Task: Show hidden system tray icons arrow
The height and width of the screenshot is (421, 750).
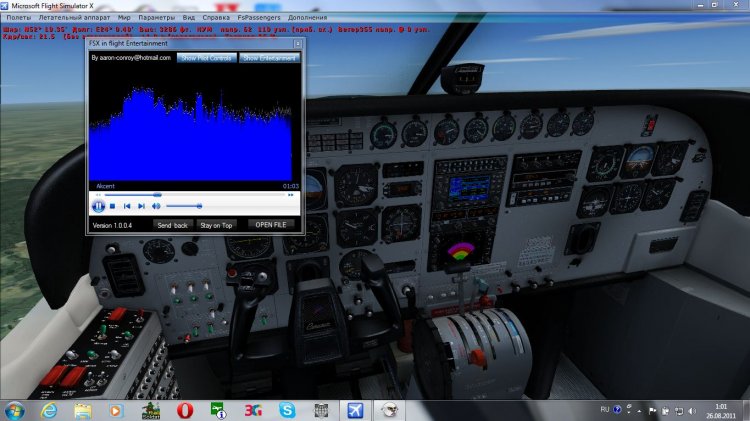Action: 639,411
